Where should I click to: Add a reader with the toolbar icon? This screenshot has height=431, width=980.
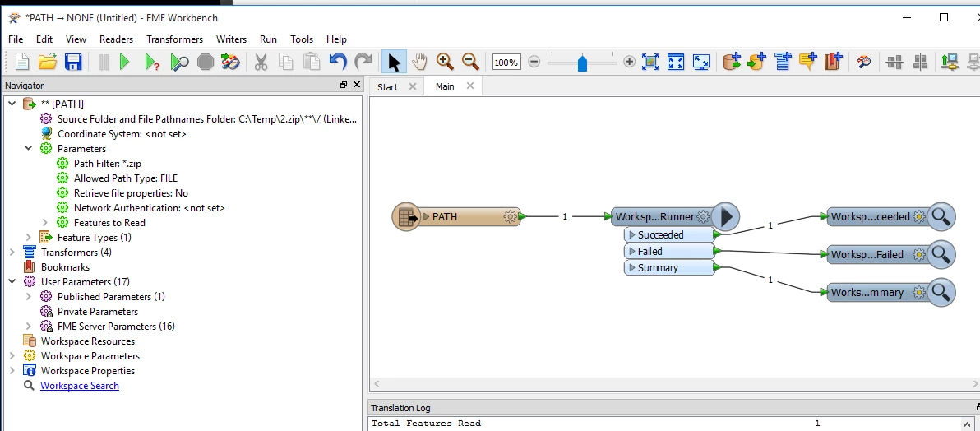(x=732, y=62)
